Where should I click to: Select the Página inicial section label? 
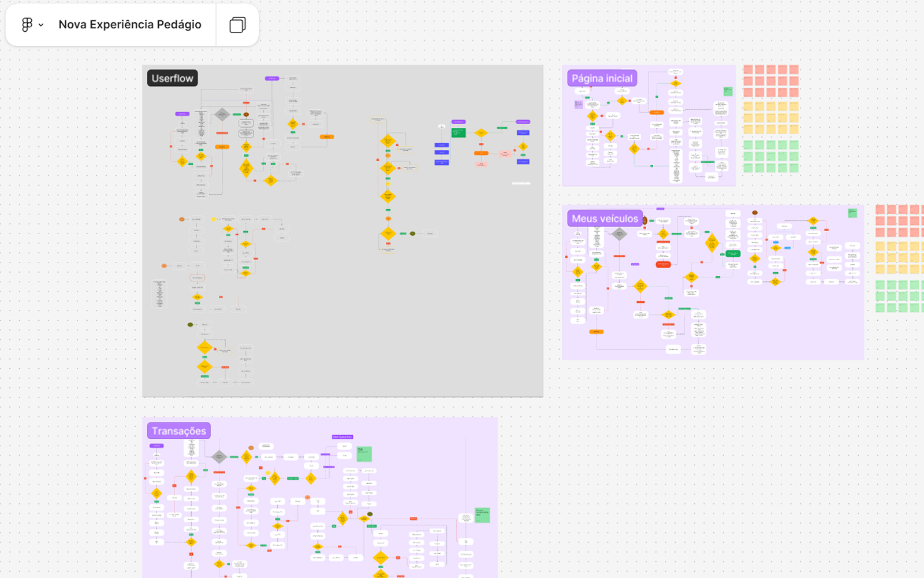pos(602,78)
